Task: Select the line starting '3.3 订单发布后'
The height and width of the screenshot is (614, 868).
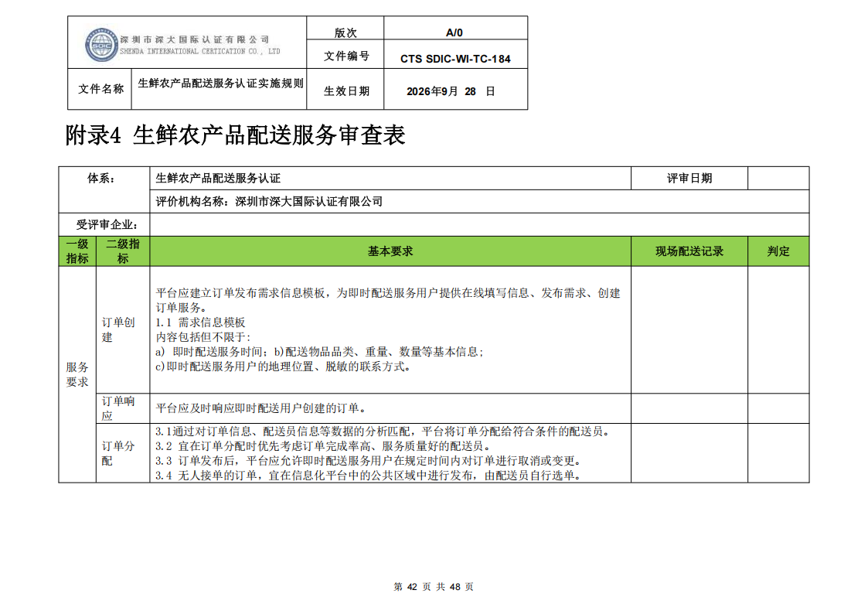Action: pos(368,461)
